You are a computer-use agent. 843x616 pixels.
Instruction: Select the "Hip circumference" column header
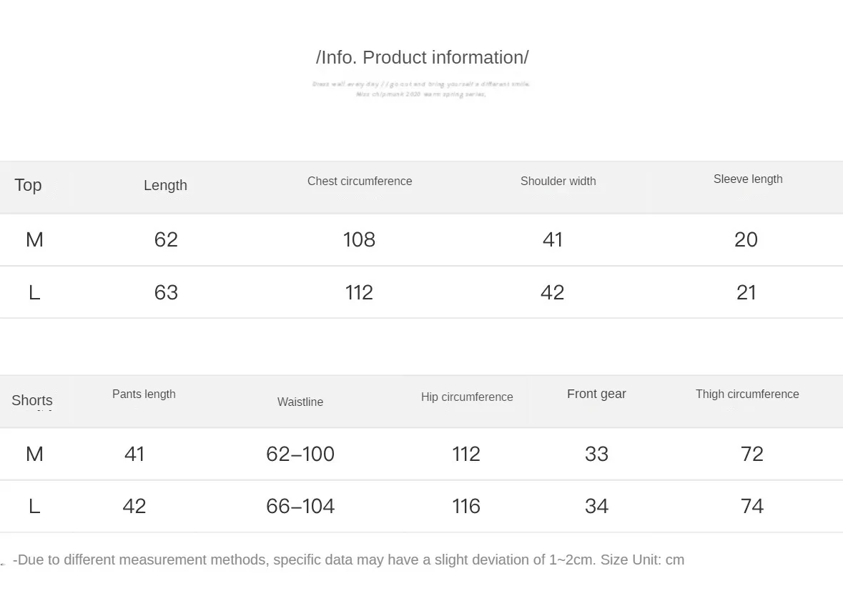pyautogui.click(x=467, y=397)
